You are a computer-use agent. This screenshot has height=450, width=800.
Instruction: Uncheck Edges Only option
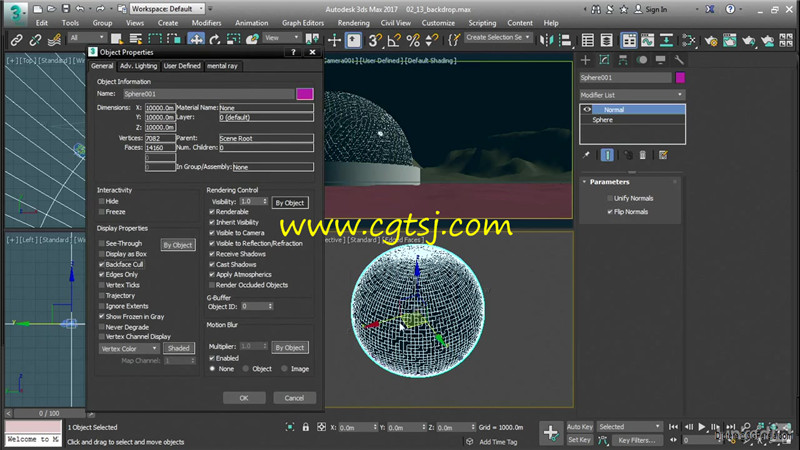pyautogui.click(x=102, y=274)
